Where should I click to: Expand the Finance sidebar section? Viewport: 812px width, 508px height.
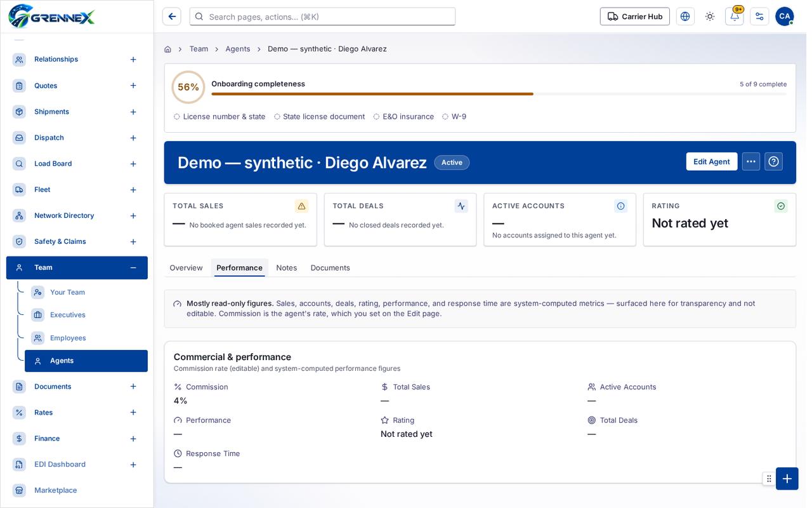133,439
